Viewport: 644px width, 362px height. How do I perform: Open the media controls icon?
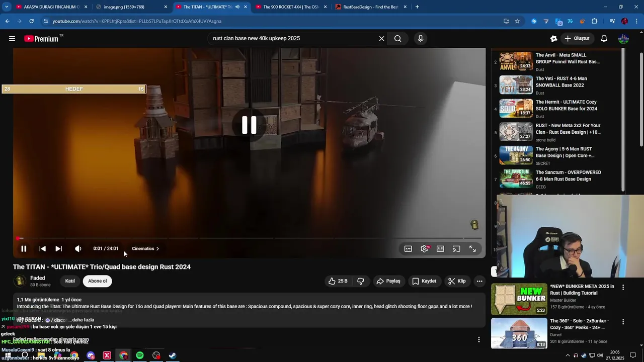[612, 21]
